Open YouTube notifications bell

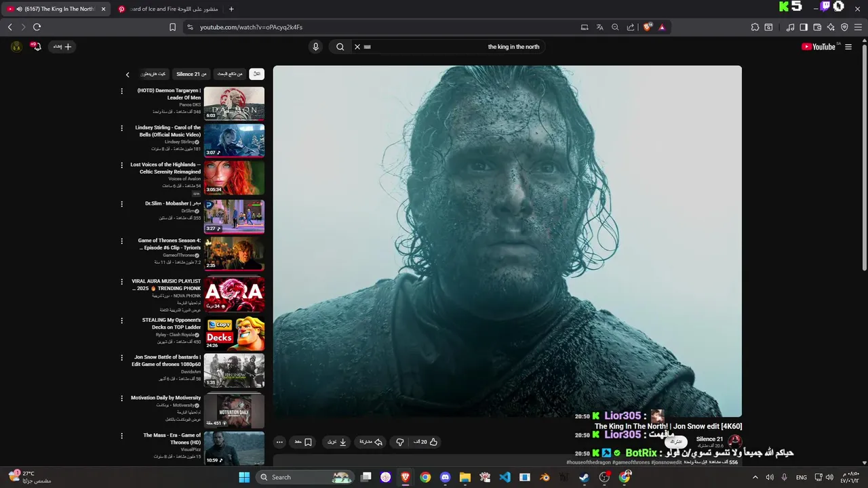click(37, 46)
